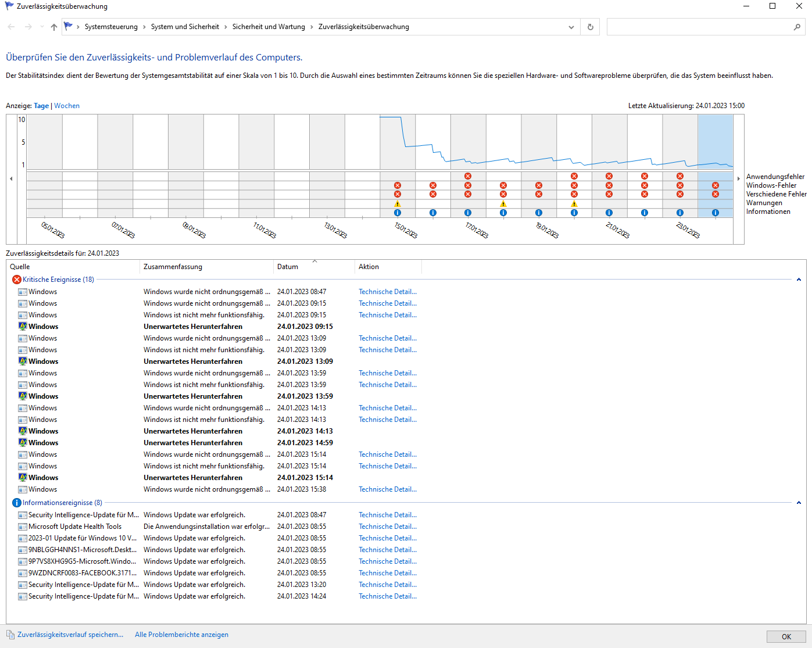Click the OK button
This screenshot has width=812, height=648.
pos(786,636)
